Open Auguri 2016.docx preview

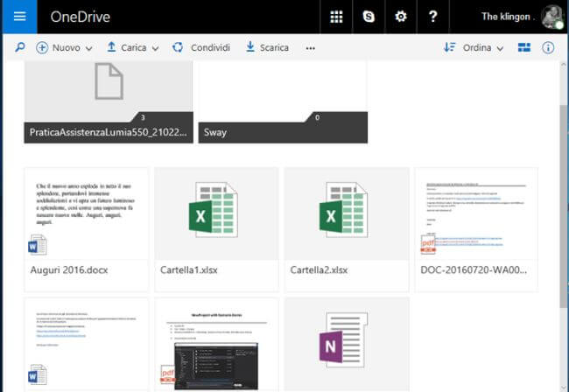pos(87,213)
